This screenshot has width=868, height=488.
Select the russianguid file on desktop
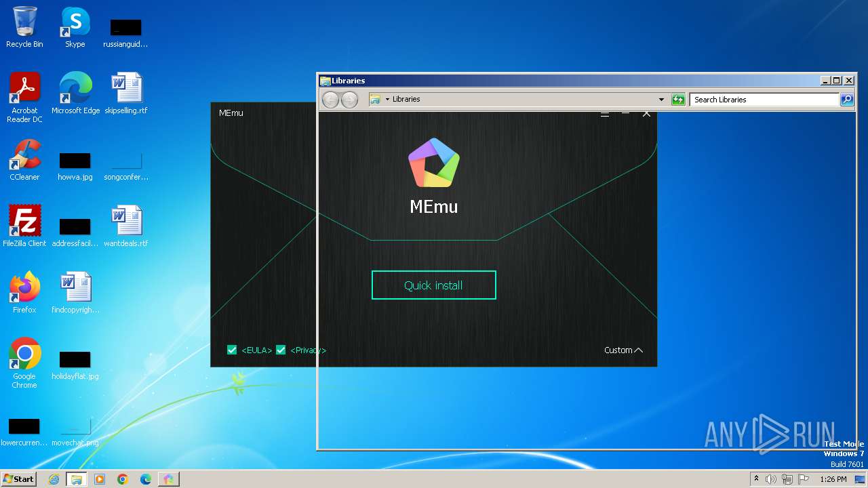(x=126, y=33)
